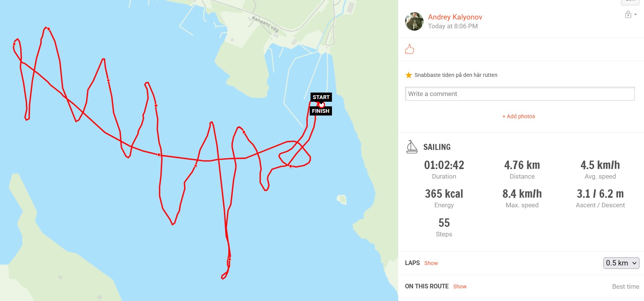644x301 pixels.
Task: Show the LAPS section
Action: tap(431, 263)
